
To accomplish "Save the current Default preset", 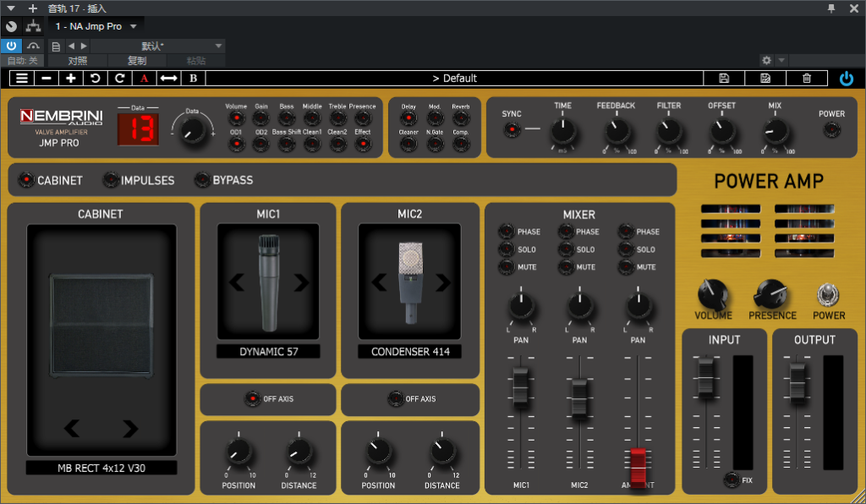I will pyautogui.click(x=724, y=79).
